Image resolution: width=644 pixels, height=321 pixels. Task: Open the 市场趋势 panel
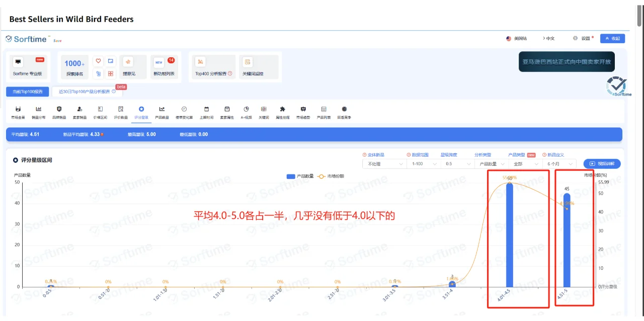tap(302, 111)
